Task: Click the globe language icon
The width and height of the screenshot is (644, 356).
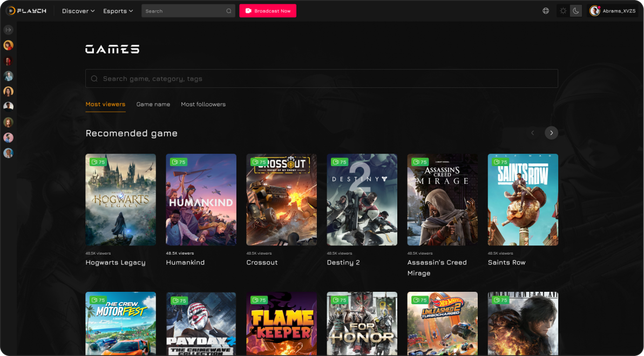Action: pos(546,11)
